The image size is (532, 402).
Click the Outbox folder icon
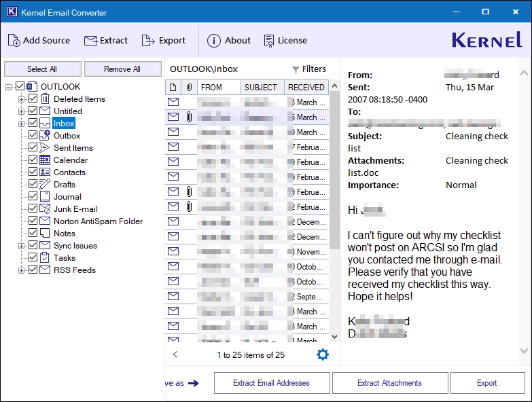coord(45,135)
